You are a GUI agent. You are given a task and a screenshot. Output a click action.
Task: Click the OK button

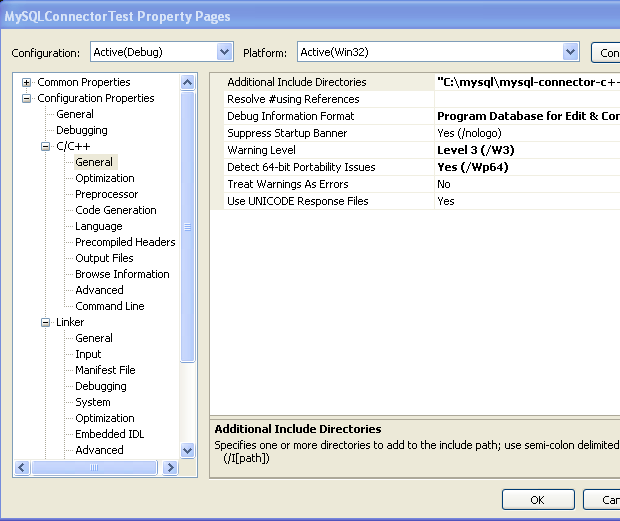[x=537, y=500]
